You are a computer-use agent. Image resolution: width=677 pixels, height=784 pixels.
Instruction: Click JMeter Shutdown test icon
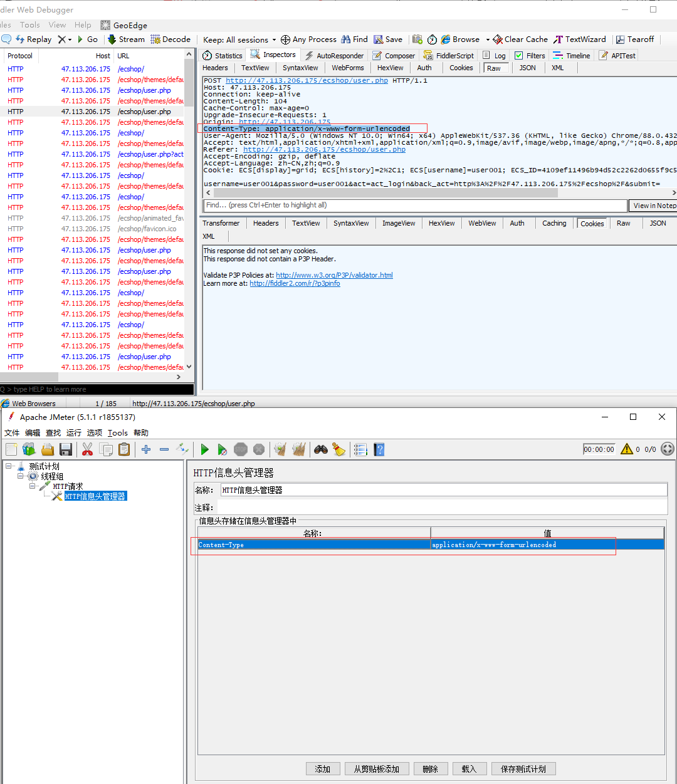[259, 449]
